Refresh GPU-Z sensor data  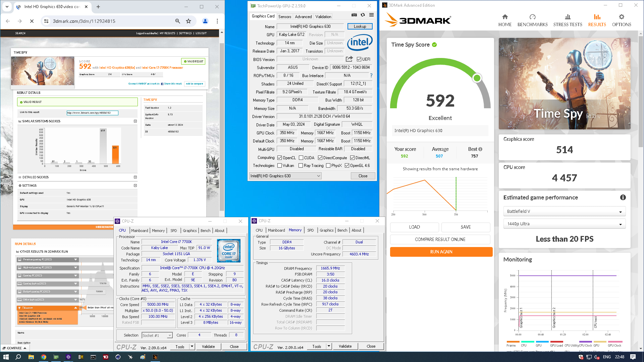pos(363,15)
